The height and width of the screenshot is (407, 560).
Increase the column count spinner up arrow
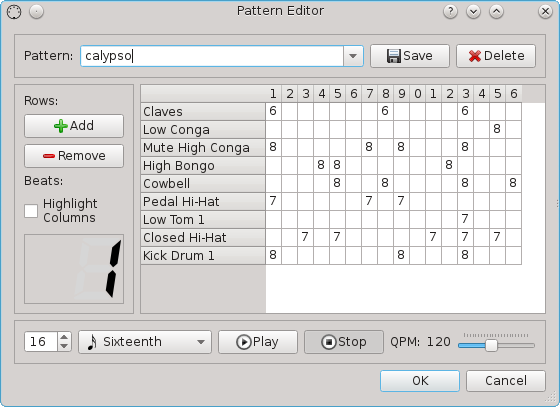(64, 337)
